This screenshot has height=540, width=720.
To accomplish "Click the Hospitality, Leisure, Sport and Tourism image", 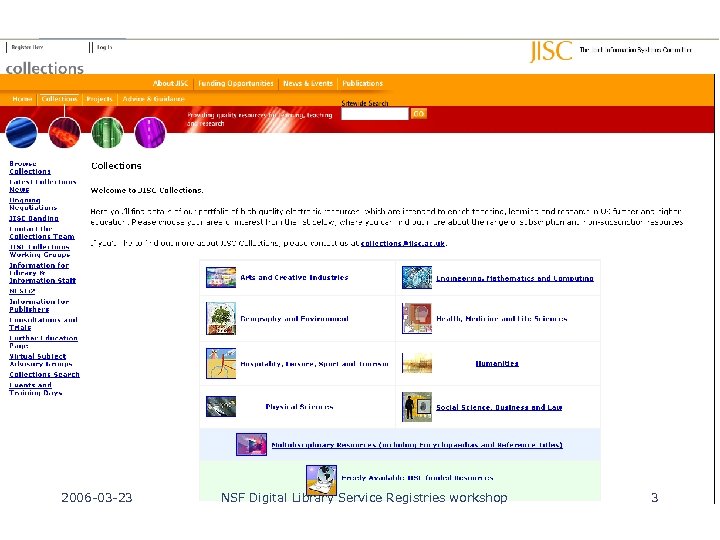I will tap(221, 363).
